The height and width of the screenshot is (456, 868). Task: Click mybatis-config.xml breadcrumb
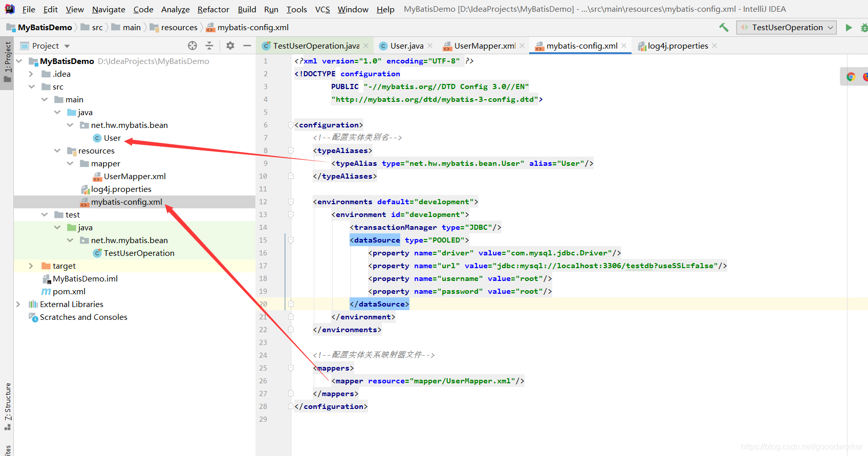click(x=253, y=28)
